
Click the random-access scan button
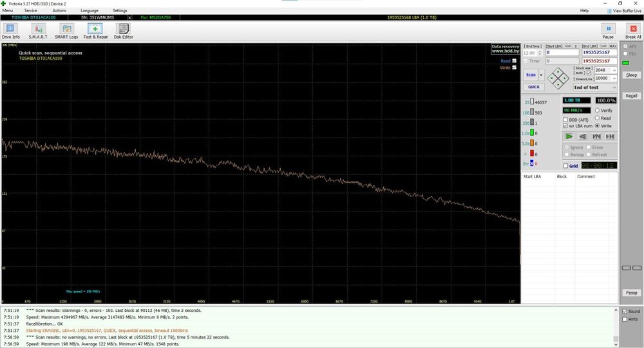pyautogui.click(x=597, y=136)
